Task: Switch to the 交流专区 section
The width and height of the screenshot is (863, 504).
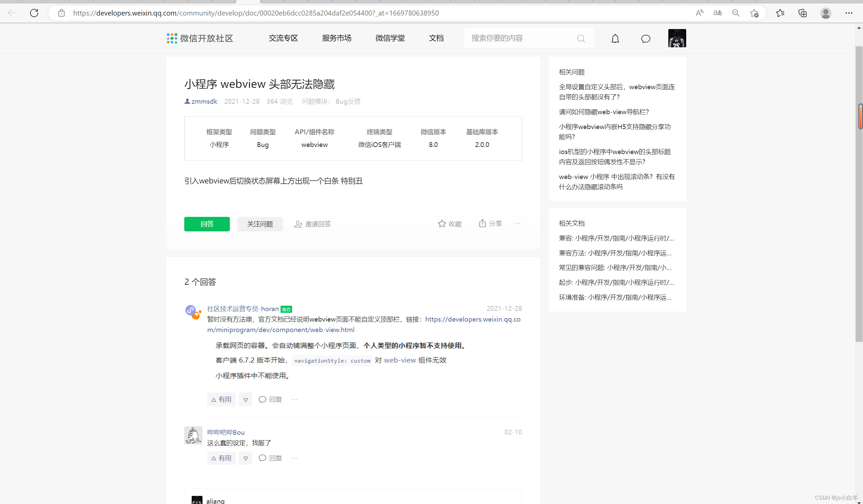Action: 283,38
